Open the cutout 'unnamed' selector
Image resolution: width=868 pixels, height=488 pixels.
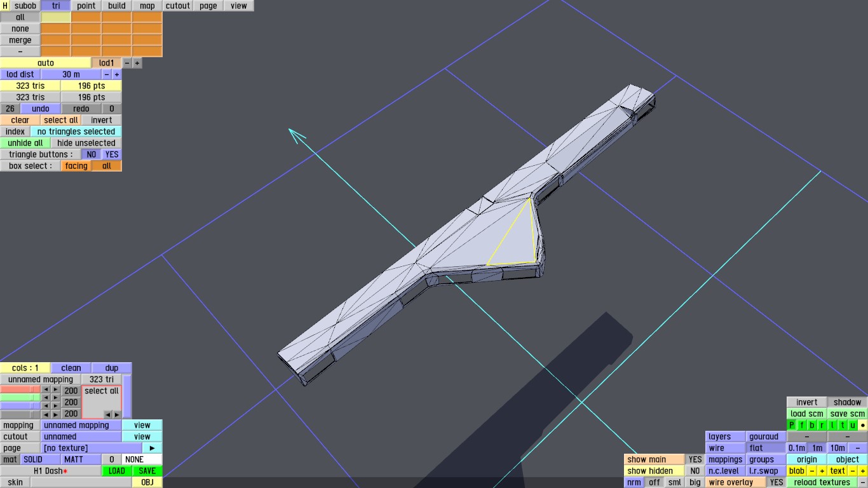81,437
